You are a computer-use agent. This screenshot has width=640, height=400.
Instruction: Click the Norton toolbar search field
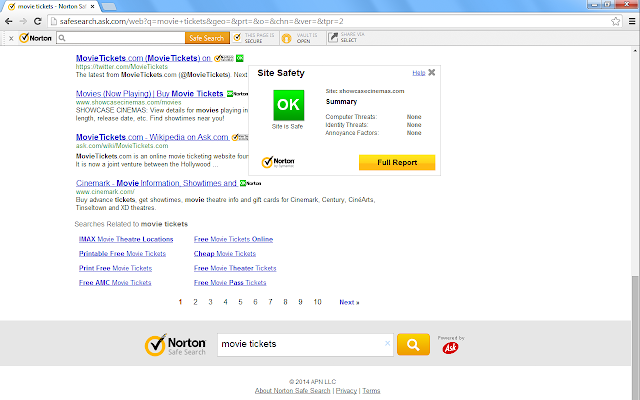pyautogui.click(x=121, y=38)
